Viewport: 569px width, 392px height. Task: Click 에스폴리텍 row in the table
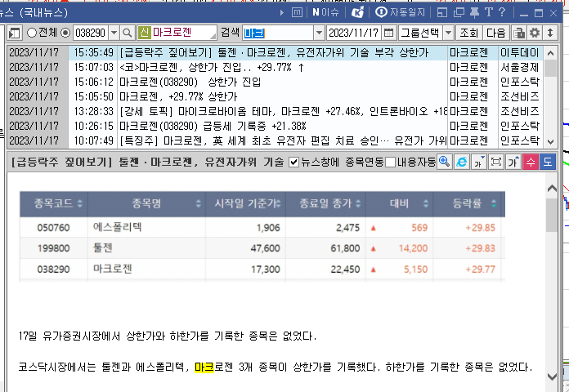(x=262, y=227)
